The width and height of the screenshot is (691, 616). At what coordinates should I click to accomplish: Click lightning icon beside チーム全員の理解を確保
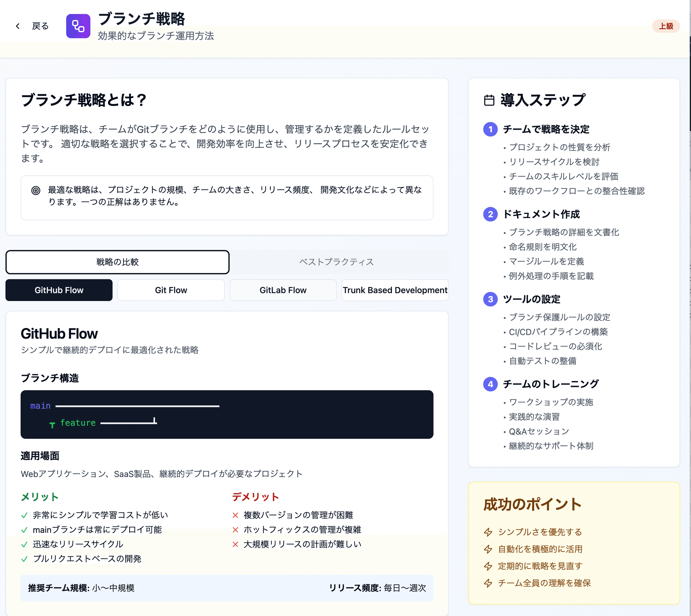488,583
